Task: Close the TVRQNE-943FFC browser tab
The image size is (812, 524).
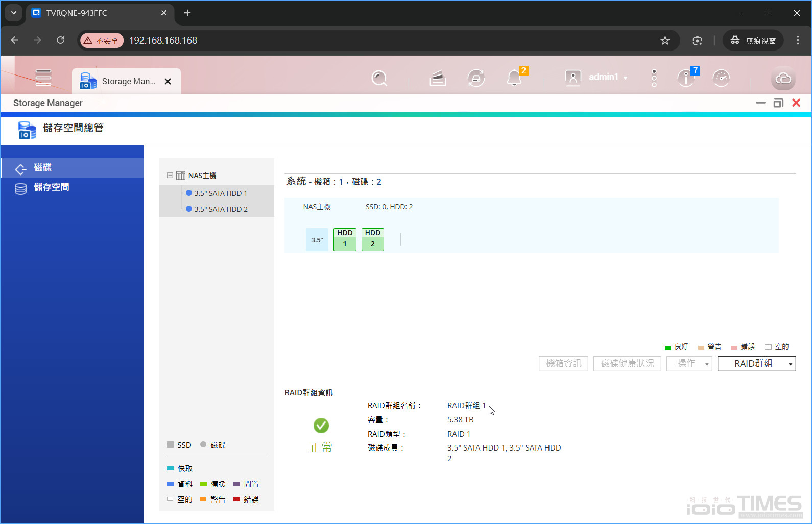Action: pos(164,13)
